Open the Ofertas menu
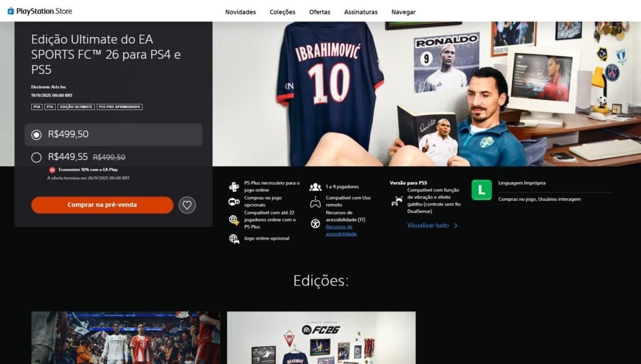Image resolution: width=641 pixels, height=364 pixels. pyautogui.click(x=319, y=12)
